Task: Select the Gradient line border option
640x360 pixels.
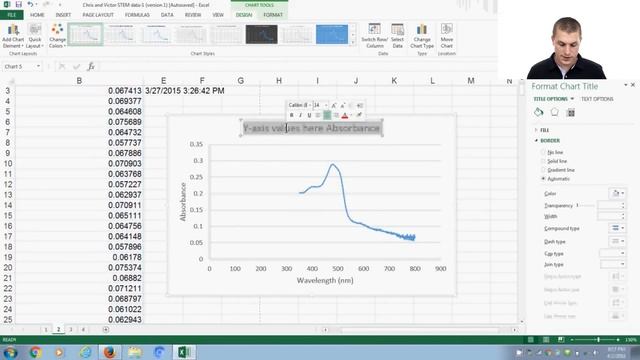Action: click(x=558, y=170)
